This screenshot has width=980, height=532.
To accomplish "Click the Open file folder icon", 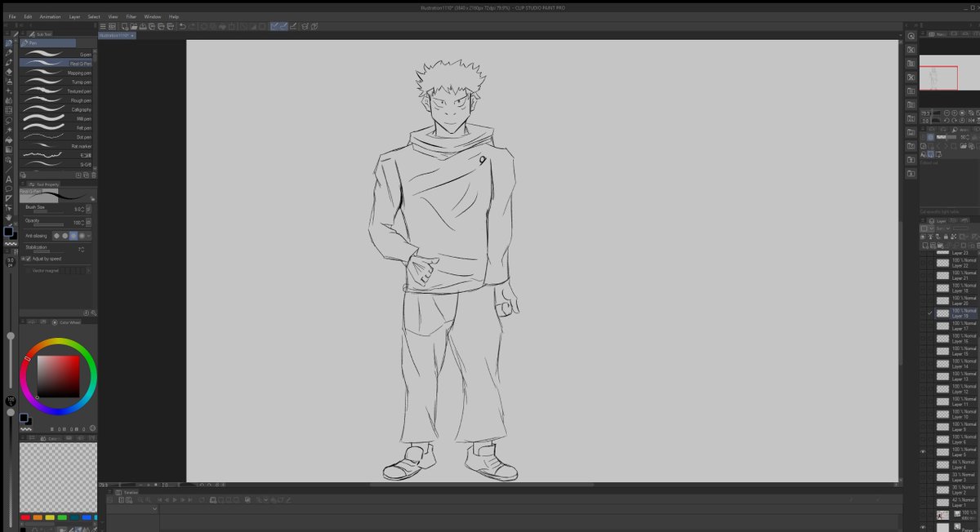I will click(134, 26).
